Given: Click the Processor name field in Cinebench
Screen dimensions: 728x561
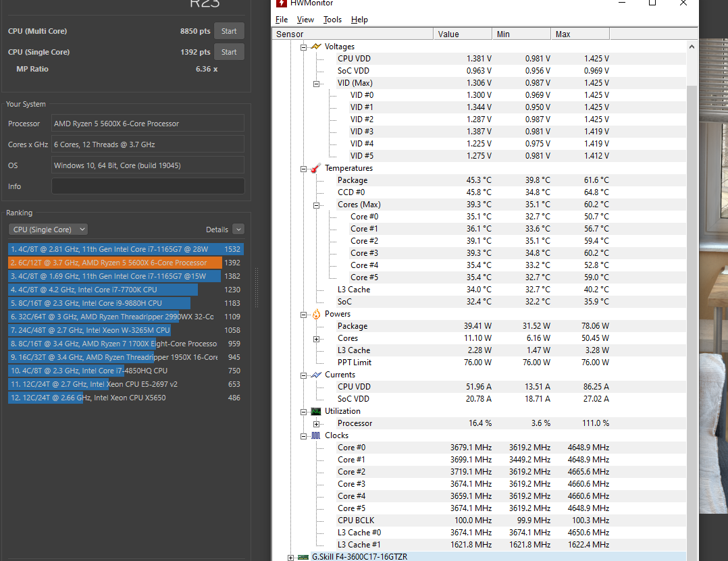Looking at the screenshot, I should pyautogui.click(x=148, y=124).
